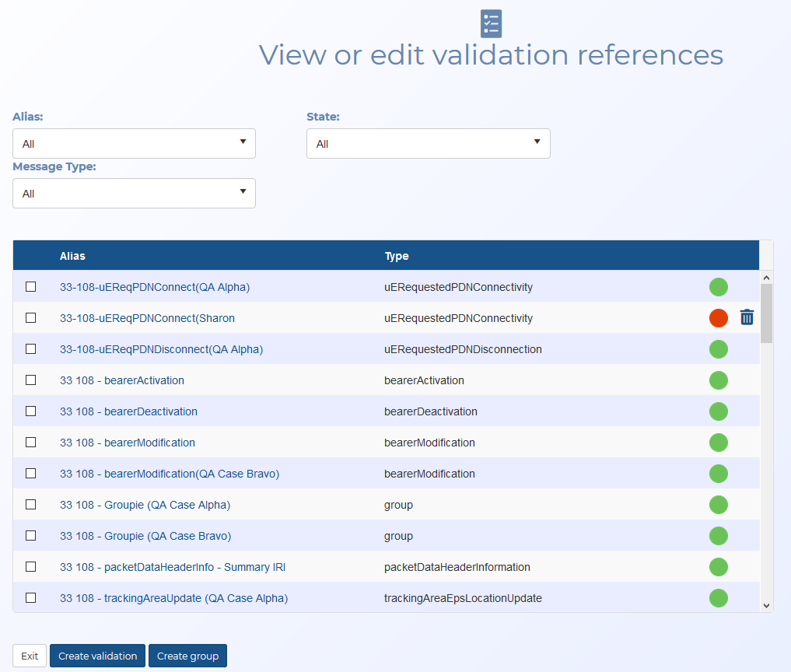Select checkbox for 33 108 - bearerDeactivation

tap(31, 411)
